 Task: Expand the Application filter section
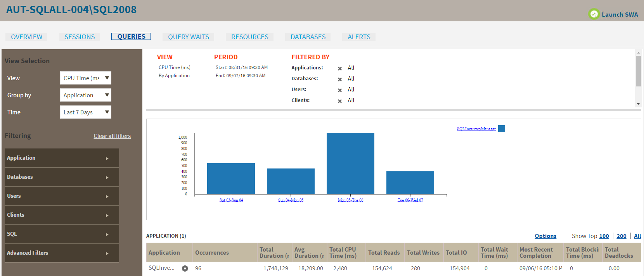pos(62,158)
